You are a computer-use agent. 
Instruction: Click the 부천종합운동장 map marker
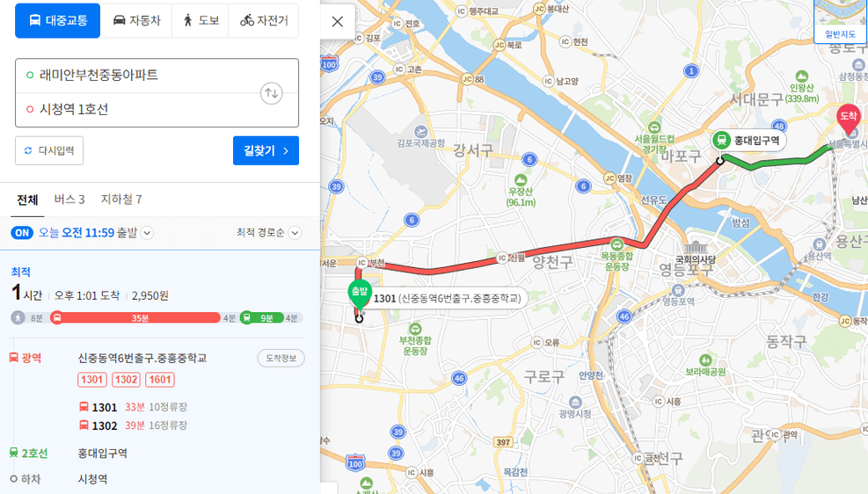pos(415,329)
